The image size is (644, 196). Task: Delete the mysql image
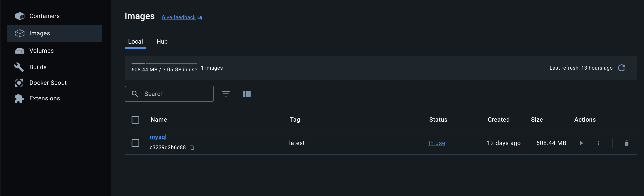[x=626, y=143]
